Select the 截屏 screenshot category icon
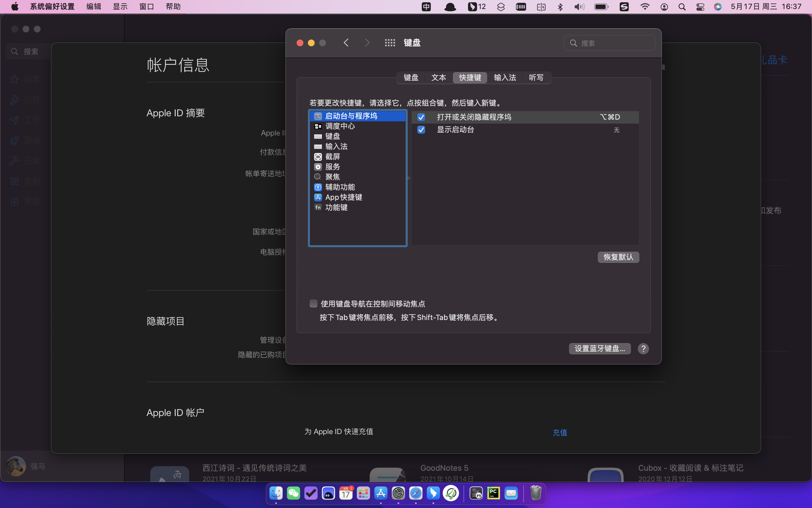Viewport: 812px width, 508px height. pyautogui.click(x=318, y=157)
